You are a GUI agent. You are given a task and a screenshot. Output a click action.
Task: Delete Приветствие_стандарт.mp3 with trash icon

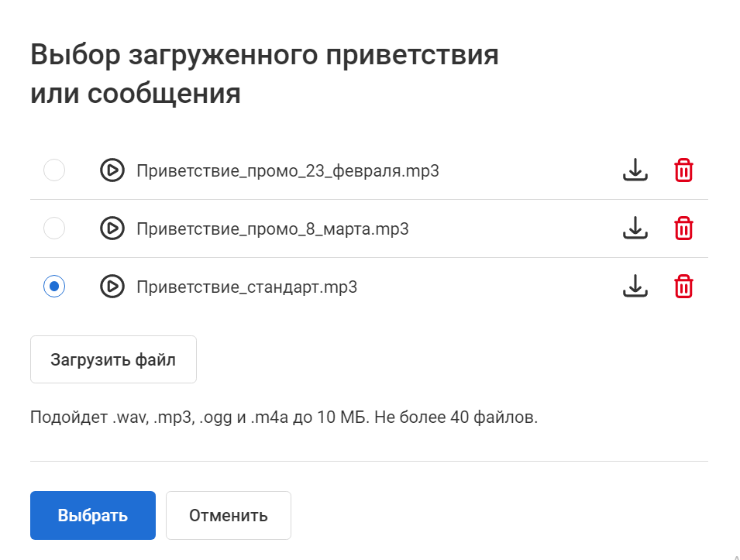pyautogui.click(x=683, y=286)
